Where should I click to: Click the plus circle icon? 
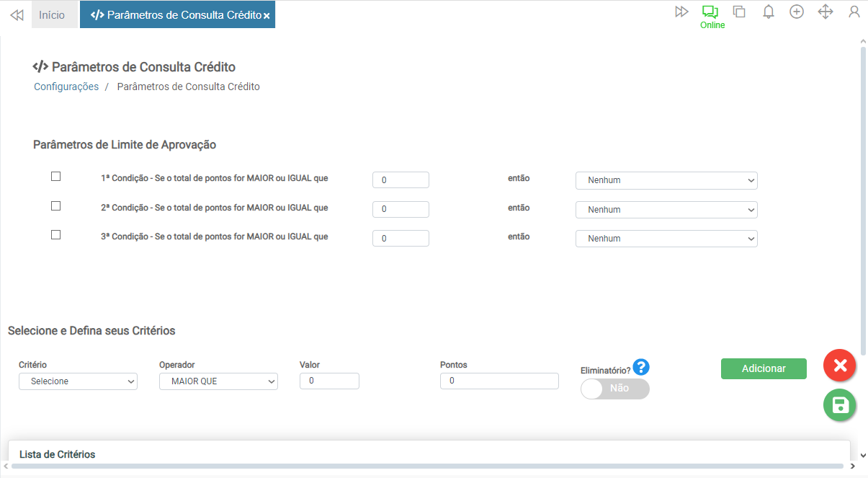coord(797,12)
